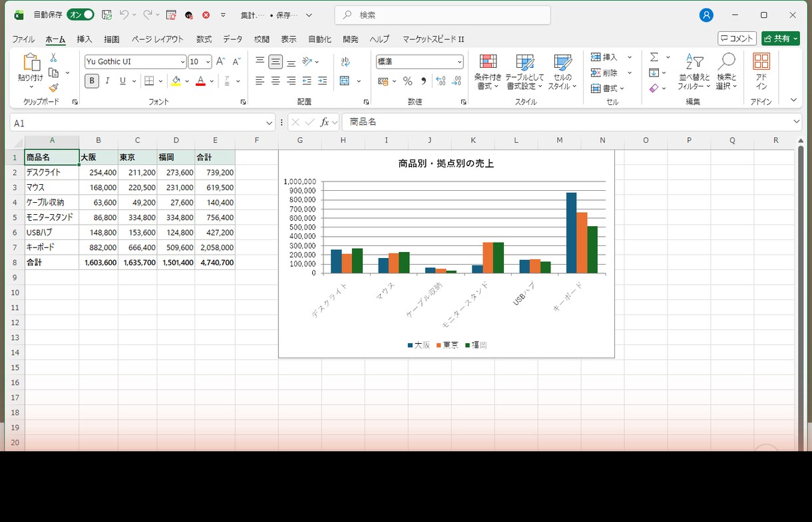This screenshot has height=522, width=812.
Task: Open the セルのスタイル cell styles dropdown
Action: [562, 72]
